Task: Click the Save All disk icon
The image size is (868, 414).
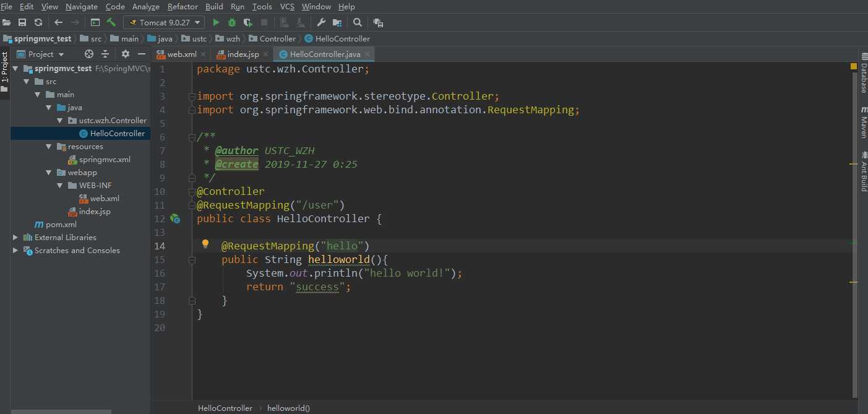Action: click(22, 22)
